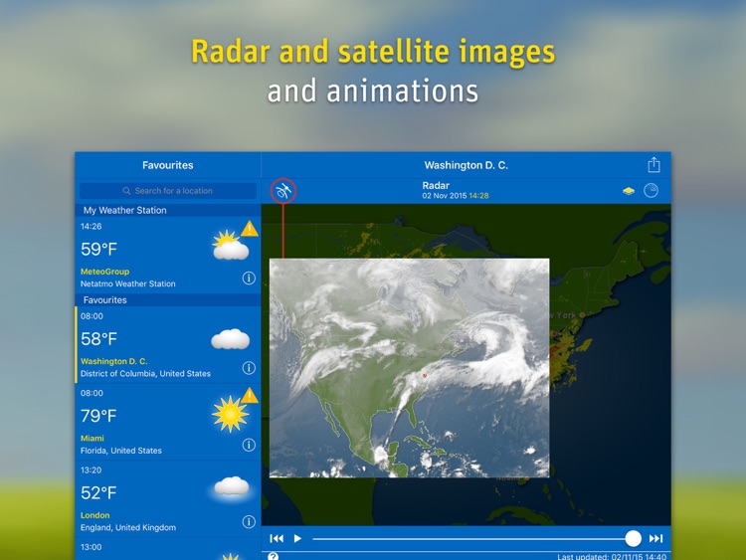Open info for Miami
746x560 pixels.
[x=249, y=445]
